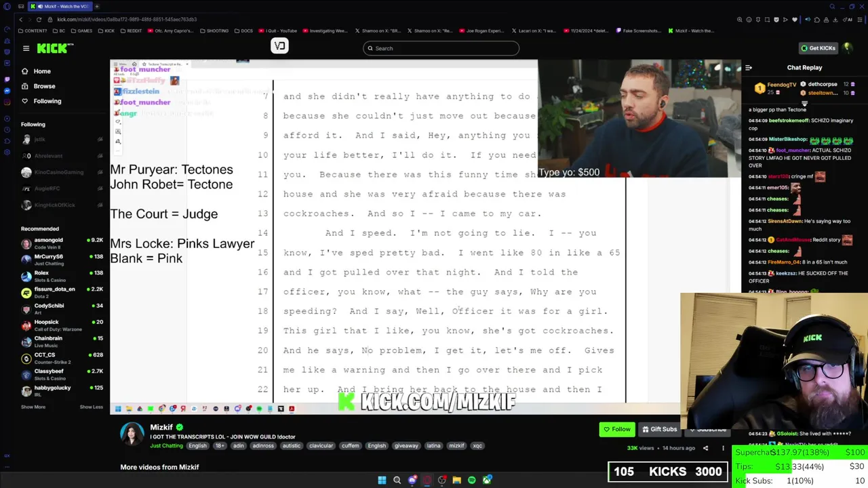The width and height of the screenshot is (868, 488).
Task: Click the browser address bar URL
Action: tap(127, 20)
